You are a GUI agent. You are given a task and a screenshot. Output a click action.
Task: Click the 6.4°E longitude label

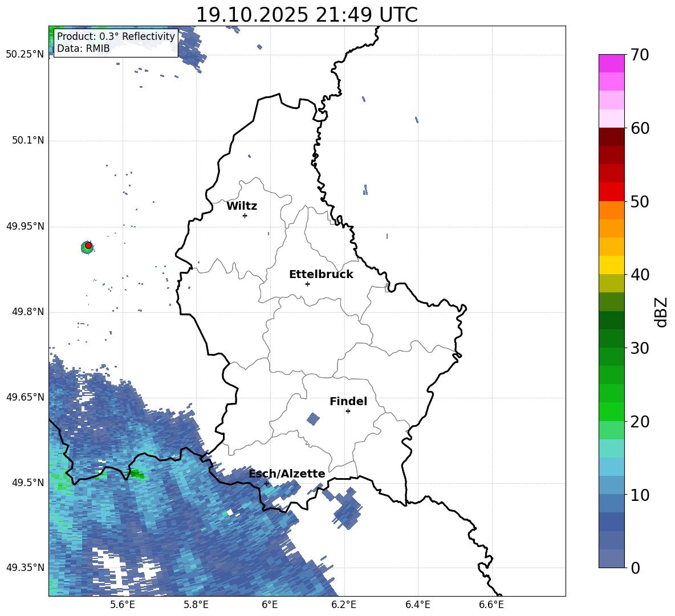point(417,605)
